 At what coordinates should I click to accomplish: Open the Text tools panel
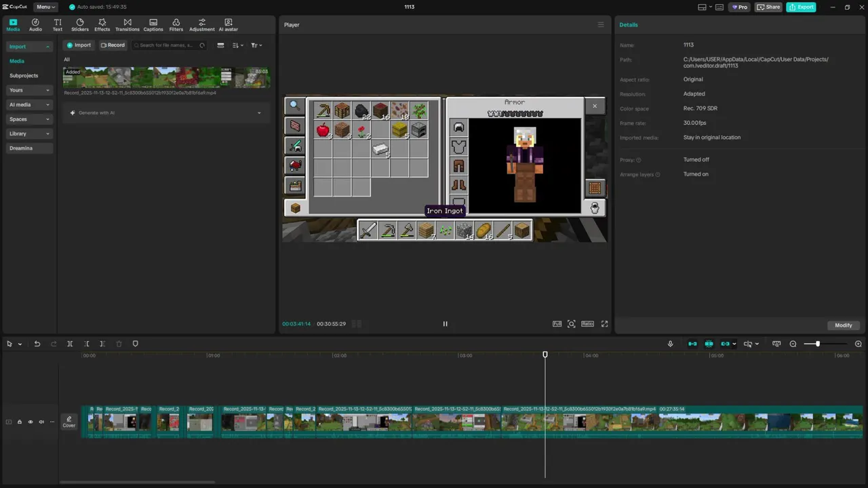tap(58, 25)
